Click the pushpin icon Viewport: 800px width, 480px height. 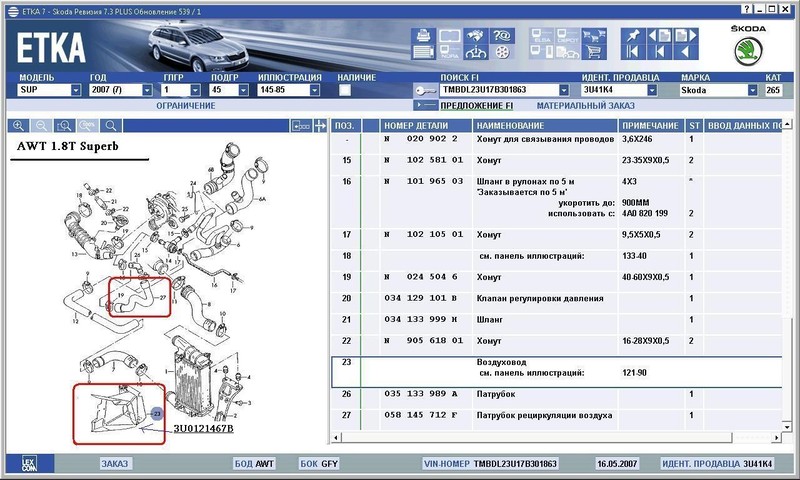click(x=632, y=37)
